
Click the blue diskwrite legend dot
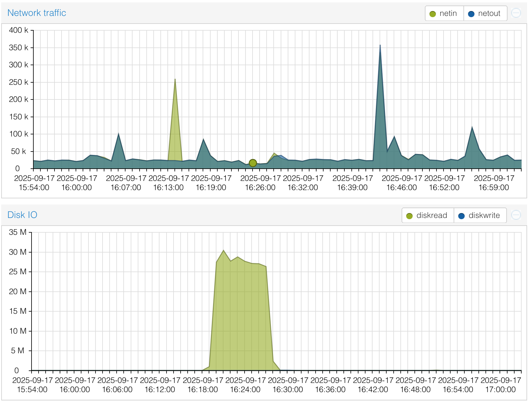[461, 216]
